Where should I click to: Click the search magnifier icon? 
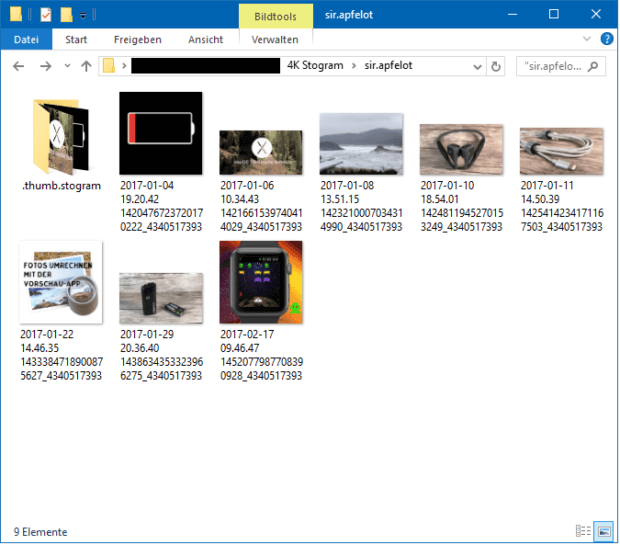pyautogui.click(x=594, y=66)
